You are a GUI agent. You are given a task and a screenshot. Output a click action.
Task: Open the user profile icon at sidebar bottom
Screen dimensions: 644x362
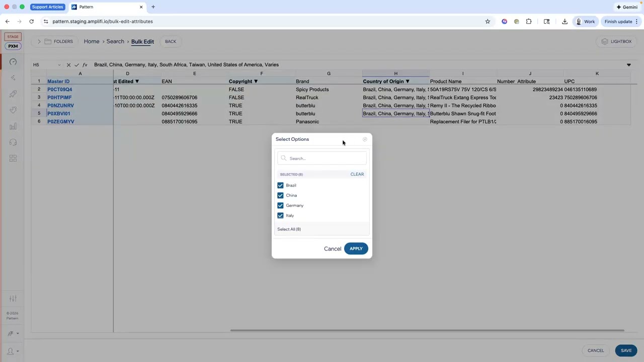[x=11, y=351]
